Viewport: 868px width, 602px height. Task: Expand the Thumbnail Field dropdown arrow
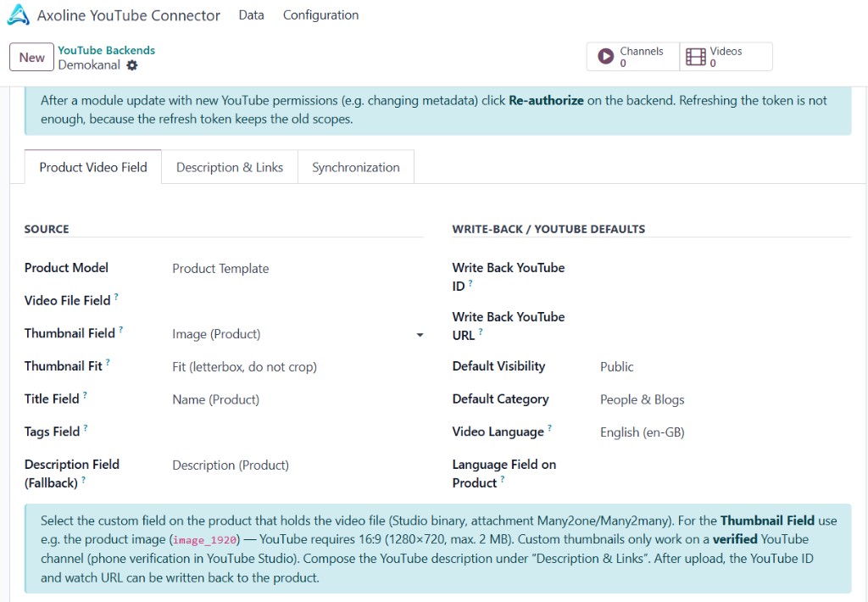pos(420,335)
